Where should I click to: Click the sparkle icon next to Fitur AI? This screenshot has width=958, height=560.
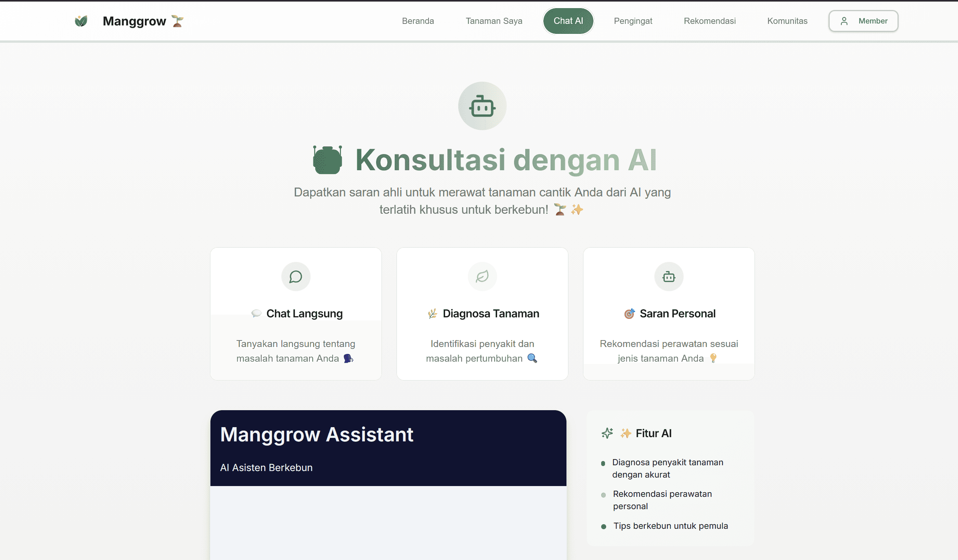click(607, 433)
